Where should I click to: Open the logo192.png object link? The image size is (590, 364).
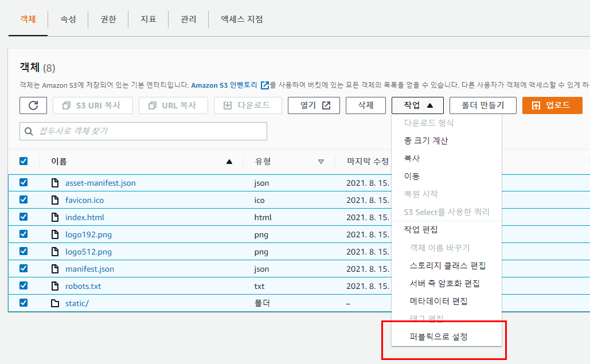tap(88, 235)
